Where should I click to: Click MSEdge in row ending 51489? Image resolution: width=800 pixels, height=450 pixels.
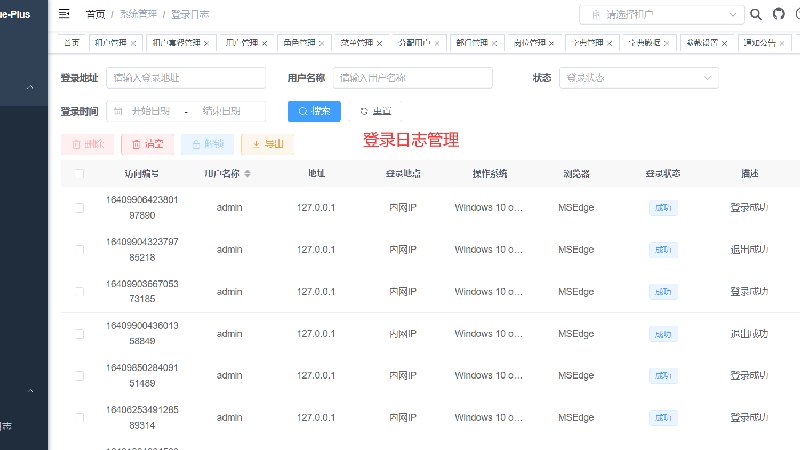(576, 376)
